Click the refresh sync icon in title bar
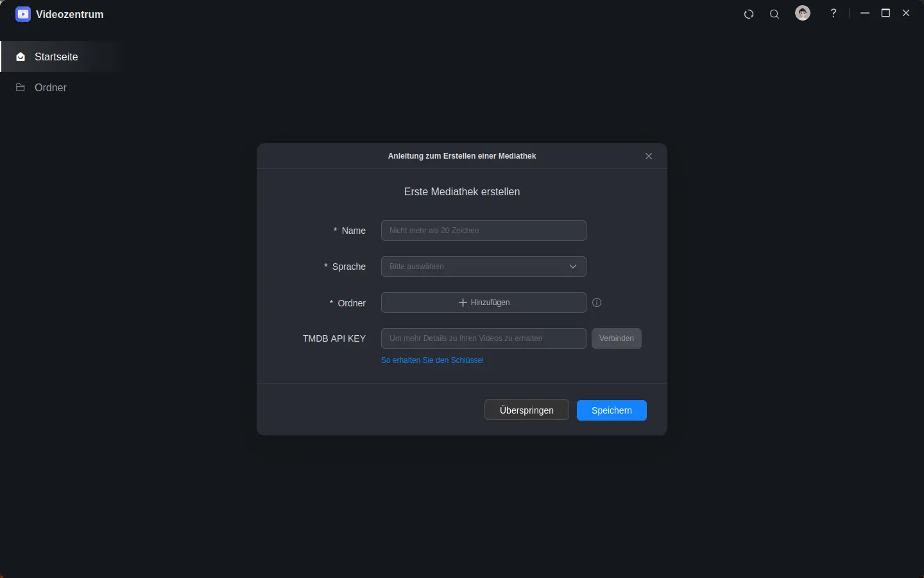 (749, 14)
